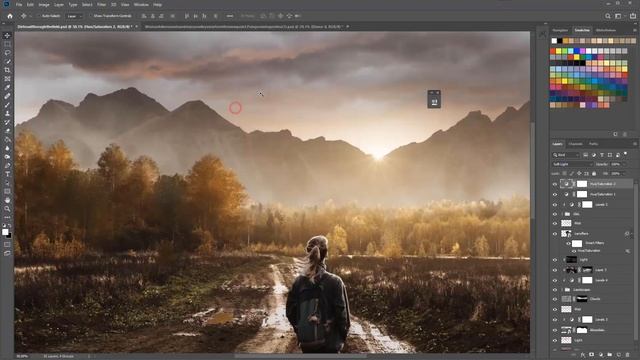Select the Frame tool

[x=7, y=79]
